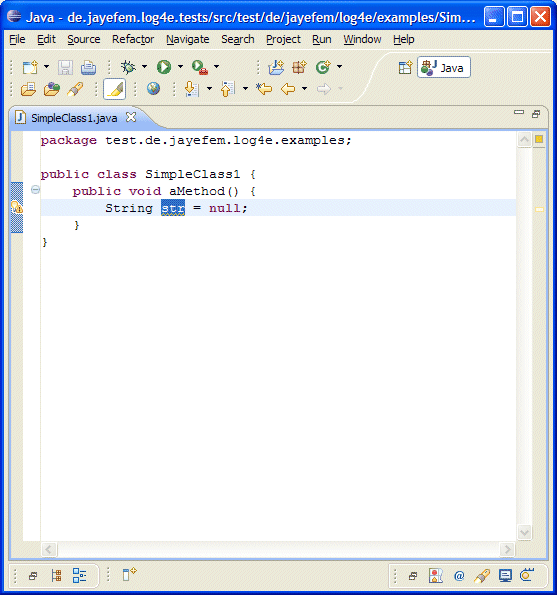The image size is (557, 595).
Task: Click the Back navigation arrow
Action: pyautogui.click(x=288, y=89)
